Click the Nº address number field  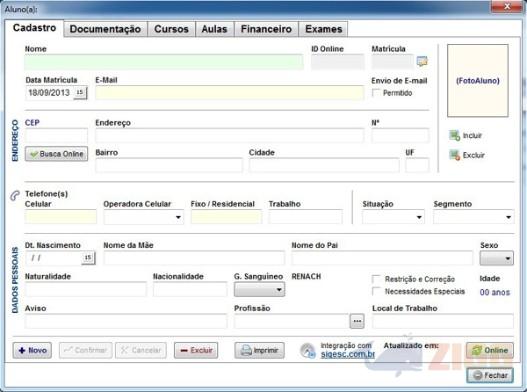400,136
